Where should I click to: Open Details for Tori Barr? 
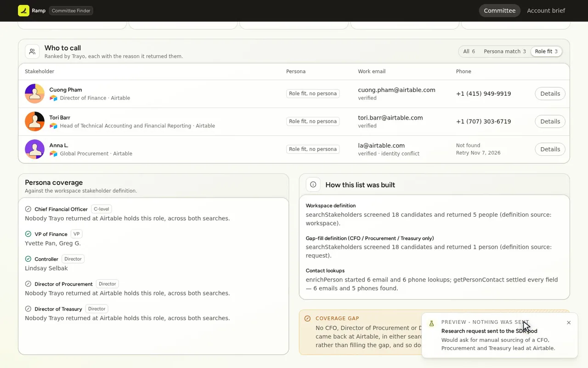tap(550, 121)
